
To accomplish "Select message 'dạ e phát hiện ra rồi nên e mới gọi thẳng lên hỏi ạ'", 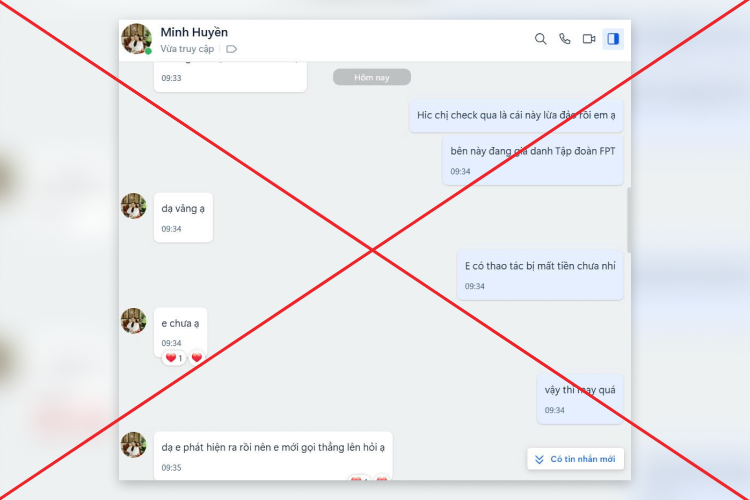I will click(x=273, y=456).
